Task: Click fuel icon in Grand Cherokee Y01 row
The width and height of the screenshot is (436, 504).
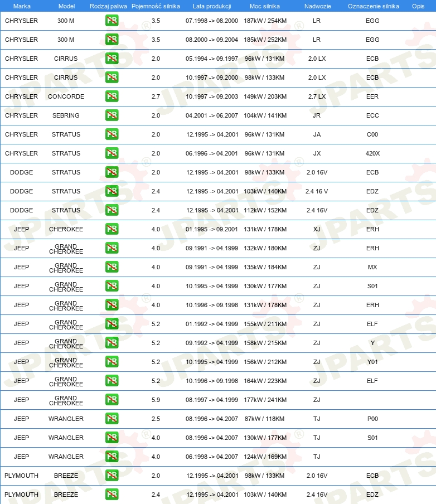Action: tap(112, 362)
